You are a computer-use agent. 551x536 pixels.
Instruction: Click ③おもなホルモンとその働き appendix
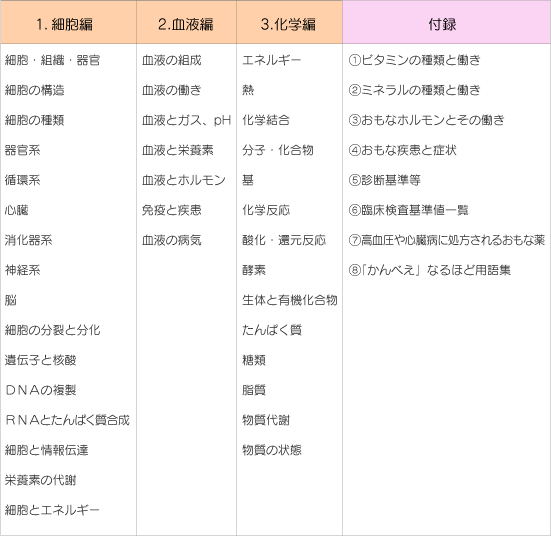[x=427, y=120]
